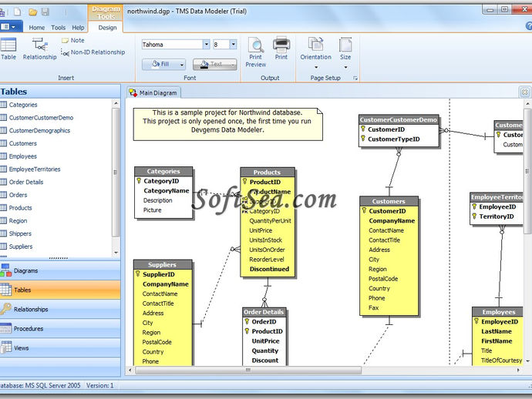Click the yellow sample project note
The width and height of the screenshot is (532, 399).
[x=227, y=124]
